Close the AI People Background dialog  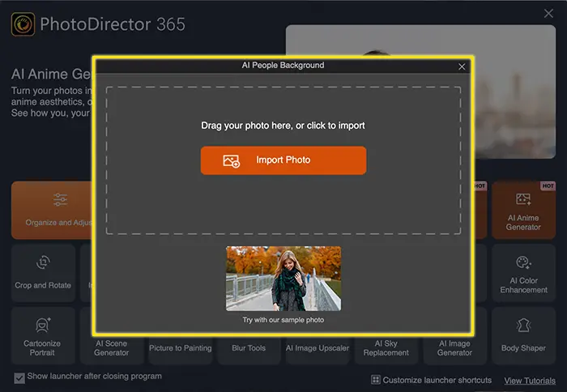(462, 66)
